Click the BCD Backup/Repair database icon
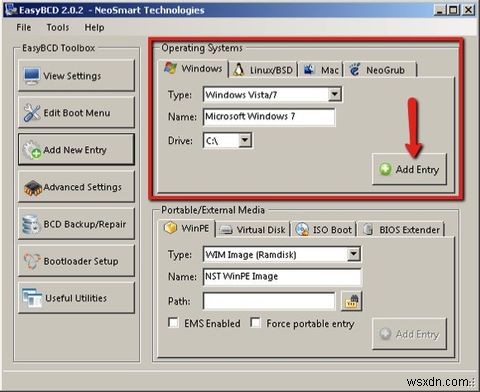Screen dimensions: 480x392 click(31, 224)
